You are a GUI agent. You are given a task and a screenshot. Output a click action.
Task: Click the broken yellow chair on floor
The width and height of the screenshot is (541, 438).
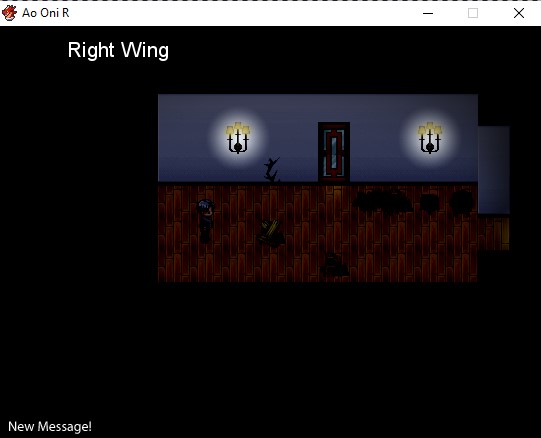[271, 233]
